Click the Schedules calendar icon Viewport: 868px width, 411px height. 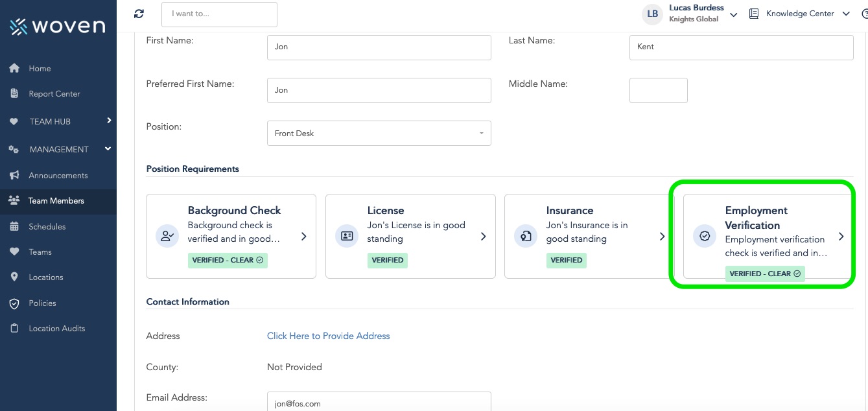[x=14, y=226]
